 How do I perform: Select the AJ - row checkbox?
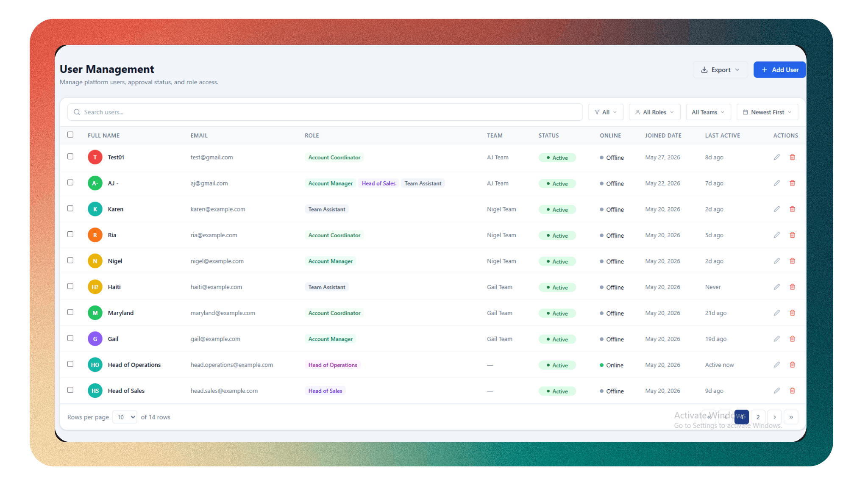click(x=70, y=182)
